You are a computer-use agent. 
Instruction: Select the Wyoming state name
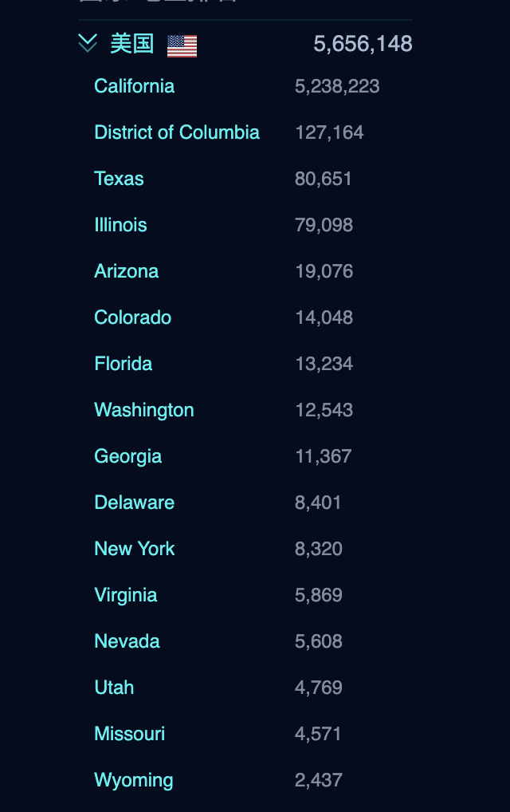point(133,780)
